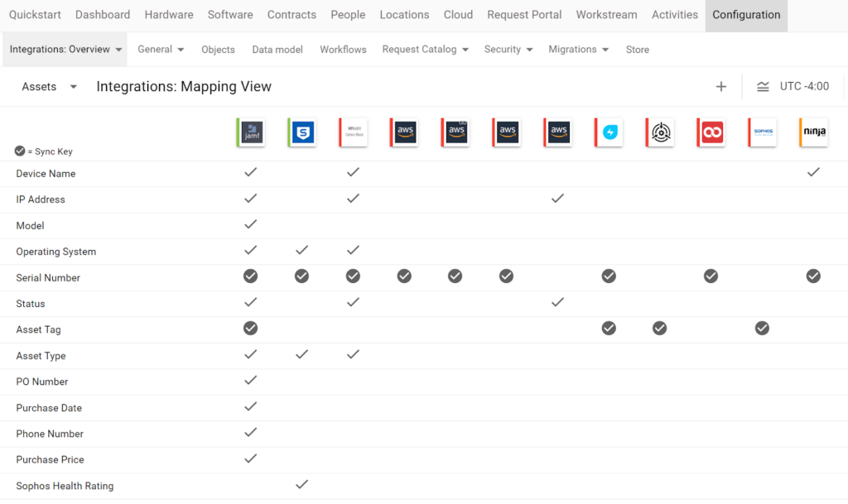Toggle Device Name mapping for Ninja
This screenshot has width=848, height=504.
[x=813, y=172]
